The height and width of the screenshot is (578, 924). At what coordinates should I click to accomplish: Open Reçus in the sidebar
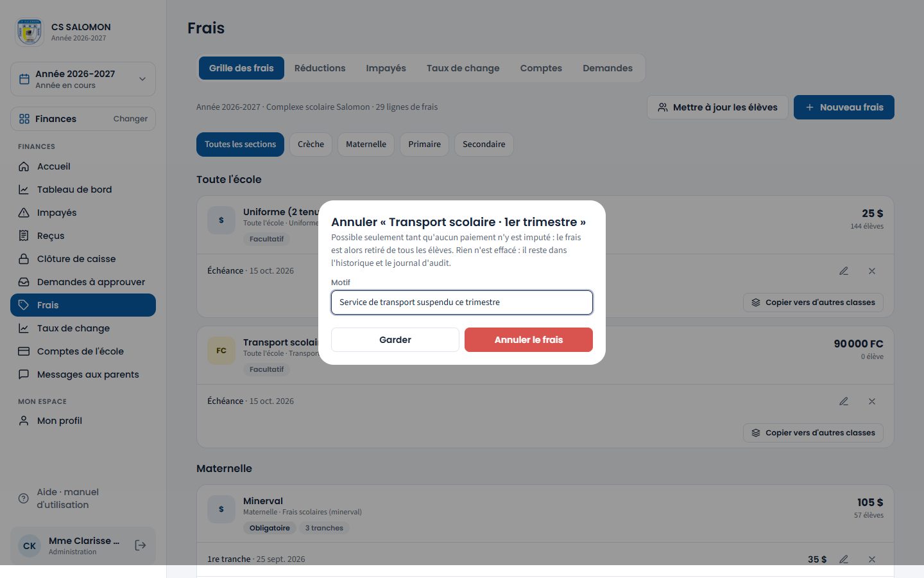(x=83, y=236)
